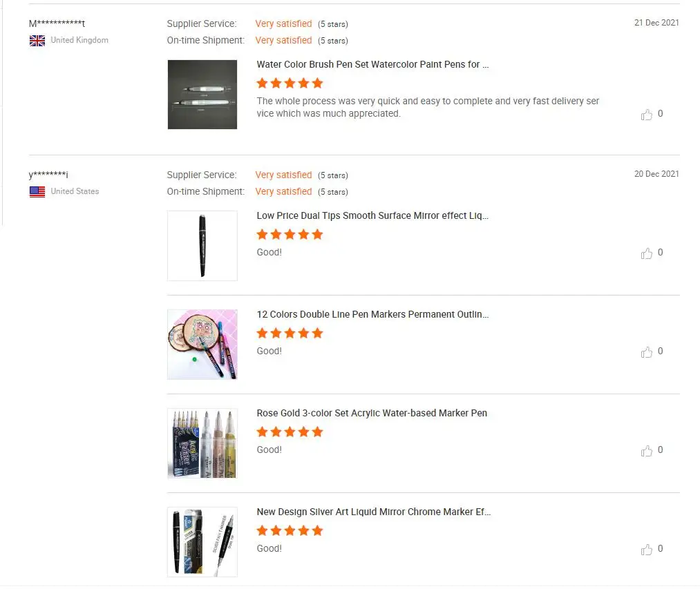
Task: Click reviewer name y********i
Action: tap(48, 175)
